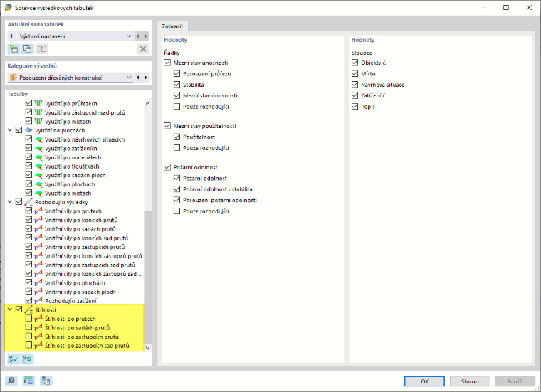Click the Štíhlosti po prutech icon
The image size is (541, 392).
tap(38, 319)
